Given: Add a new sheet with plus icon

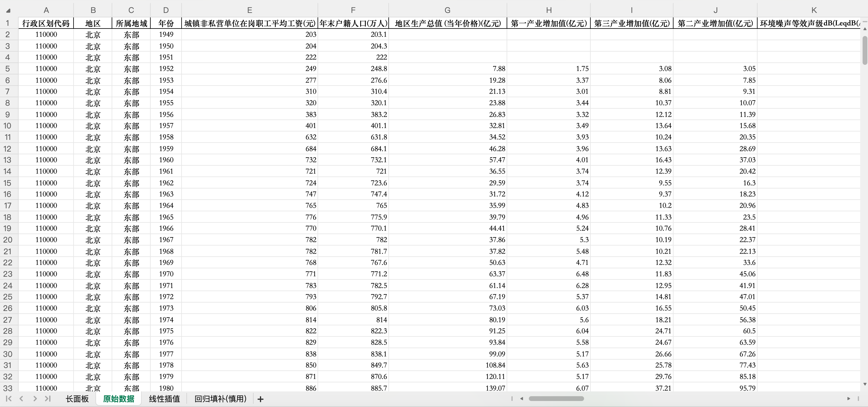Looking at the screenshot, I should (x=260, y=399).
